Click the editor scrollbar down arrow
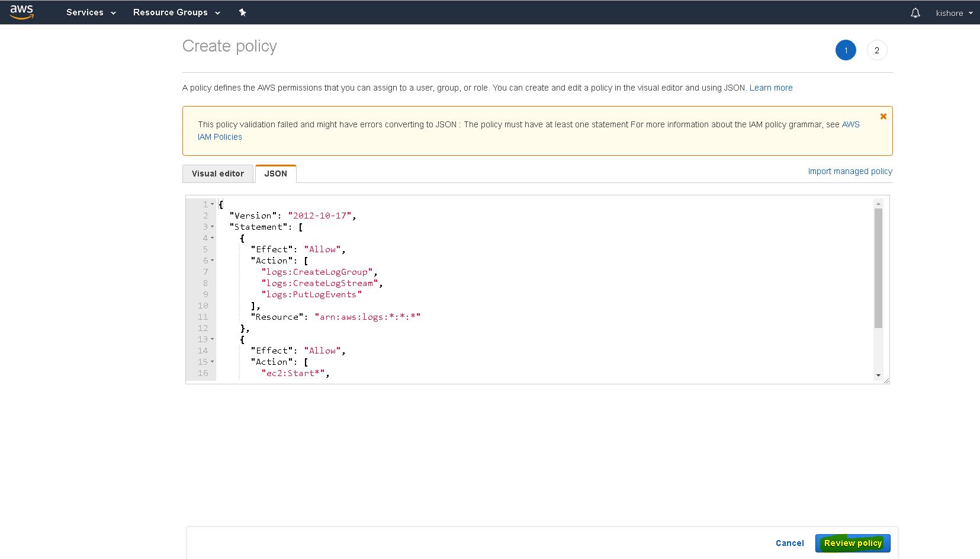Screen dimensions: 980x559 (878, 375)
